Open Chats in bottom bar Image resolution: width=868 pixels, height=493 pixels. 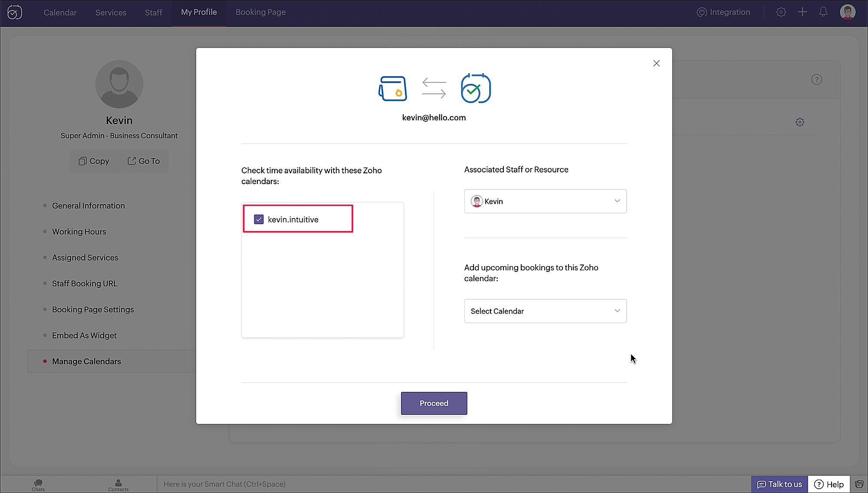(x=38, y=485)
